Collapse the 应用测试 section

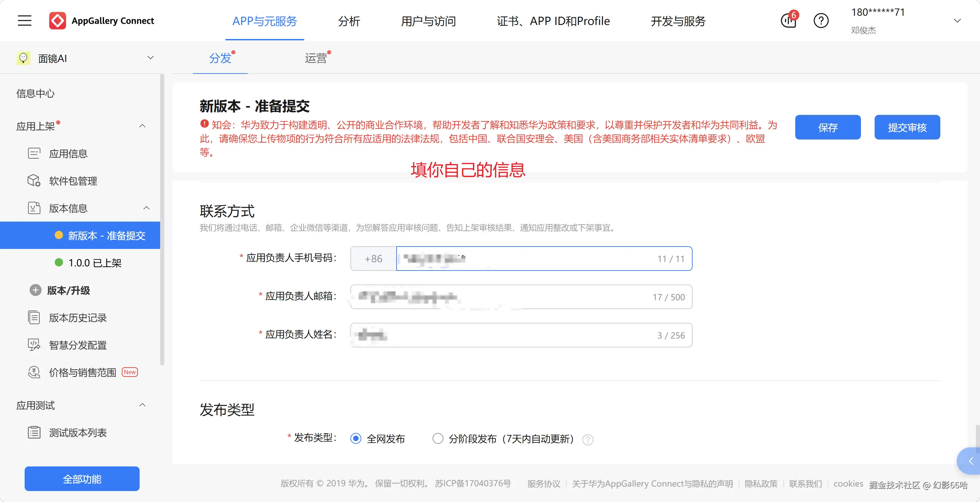(x=142, y=405)
